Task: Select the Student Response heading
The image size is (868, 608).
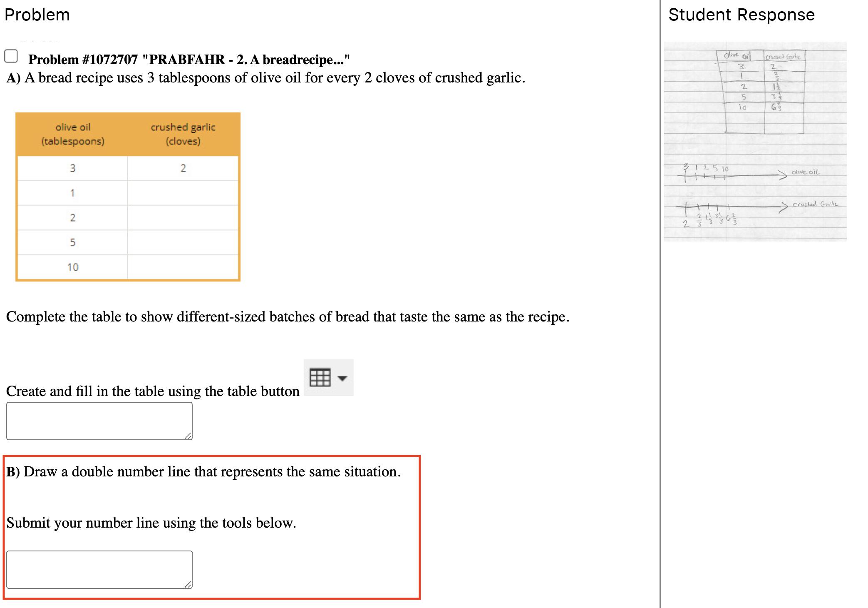Action: [741, 15]
